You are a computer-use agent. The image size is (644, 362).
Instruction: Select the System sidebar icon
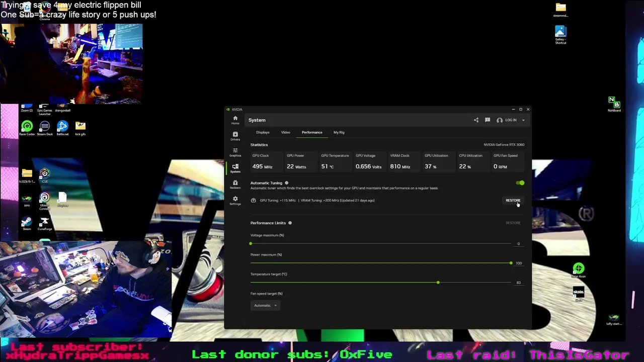pos(235,168)
